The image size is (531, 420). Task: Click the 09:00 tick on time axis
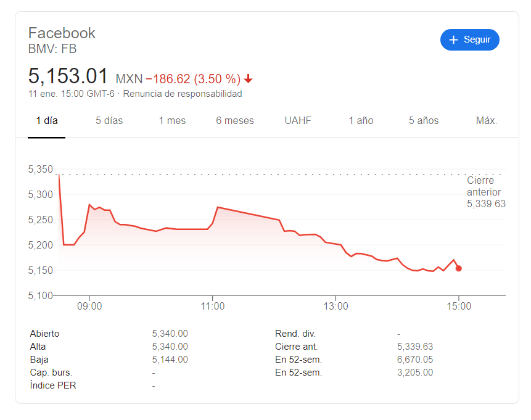pos(89,306)
